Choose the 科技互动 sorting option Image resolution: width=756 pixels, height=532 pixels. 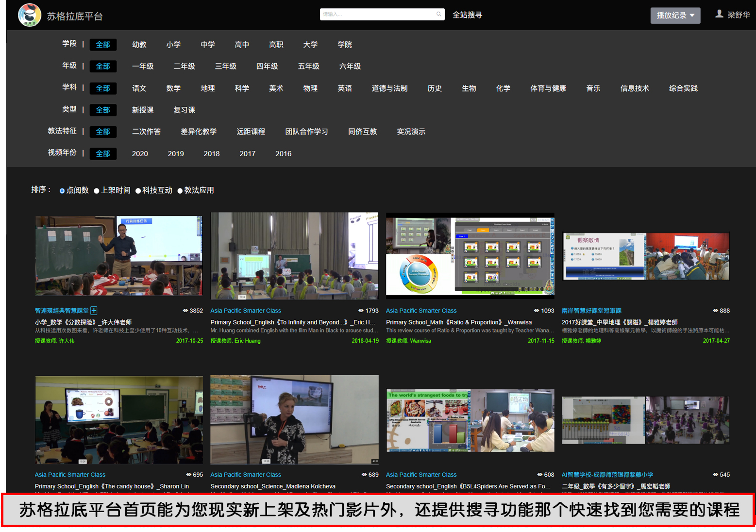point(138,191)
